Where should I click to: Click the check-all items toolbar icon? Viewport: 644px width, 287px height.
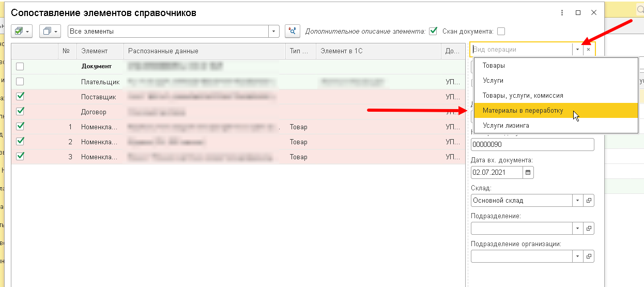click(x=22, y=32)
